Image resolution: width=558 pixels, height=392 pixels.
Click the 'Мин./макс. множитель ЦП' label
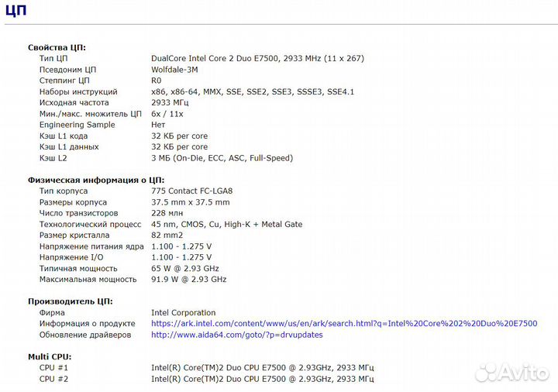pos(91,114)
